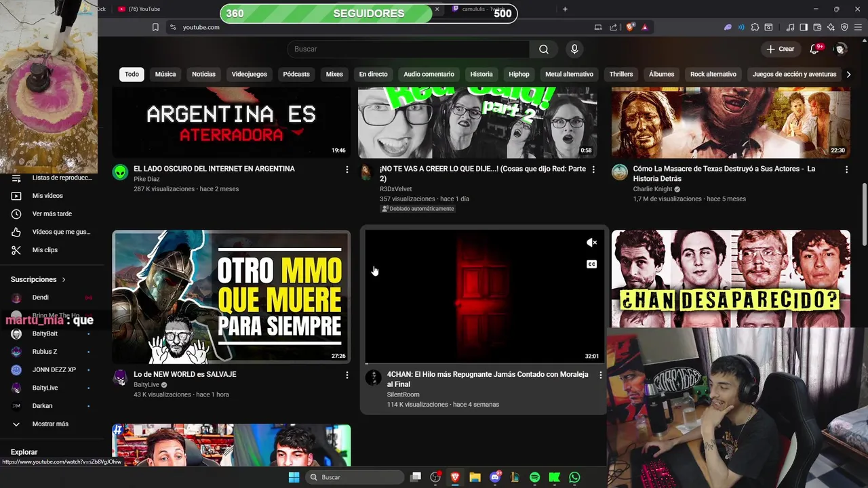Open the browser music note media control
This screenshot has height=488, width=868.
(790, 27)
